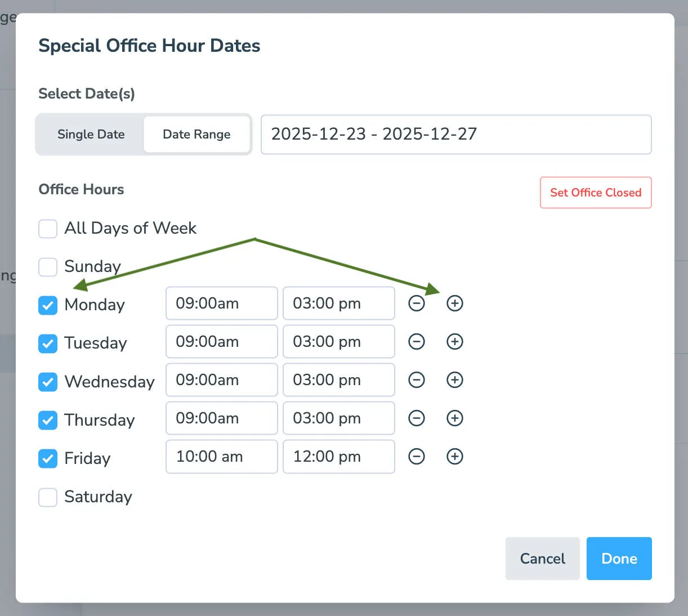Image resolution: width=688 pixels, height=616 pixels.
Task: Enable Saturday office hours checkbox
Action: click(x=48, y=497)
